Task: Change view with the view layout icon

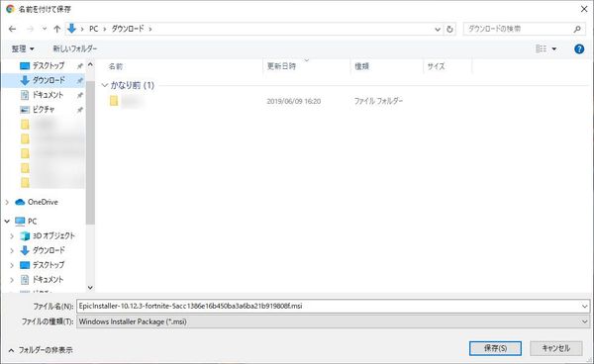Action: point(541,48)
